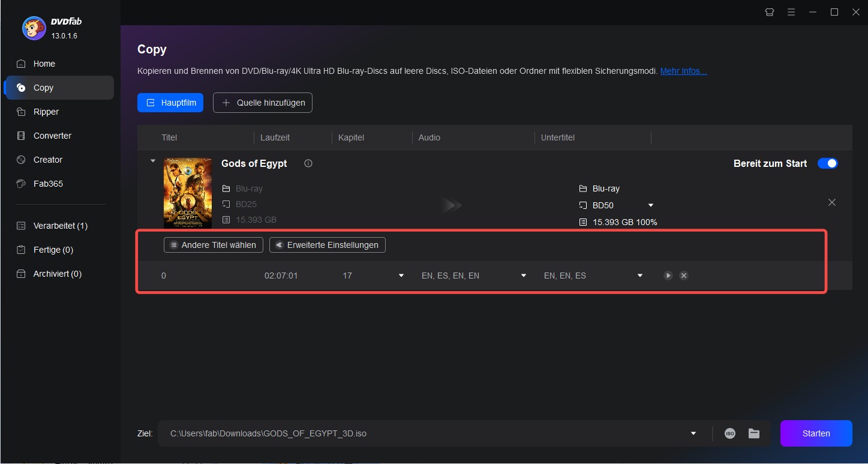868x464 pixels.
Task: Remove title 0 with round X icon
Action: click(x=684, y=276)
